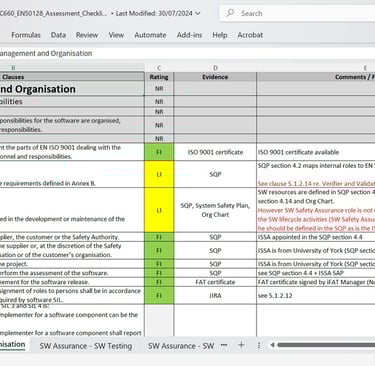This screenshot has height=366, width=375.
Task: Select the Add-ins ribbon tab
Action: [x=189, y=35]
